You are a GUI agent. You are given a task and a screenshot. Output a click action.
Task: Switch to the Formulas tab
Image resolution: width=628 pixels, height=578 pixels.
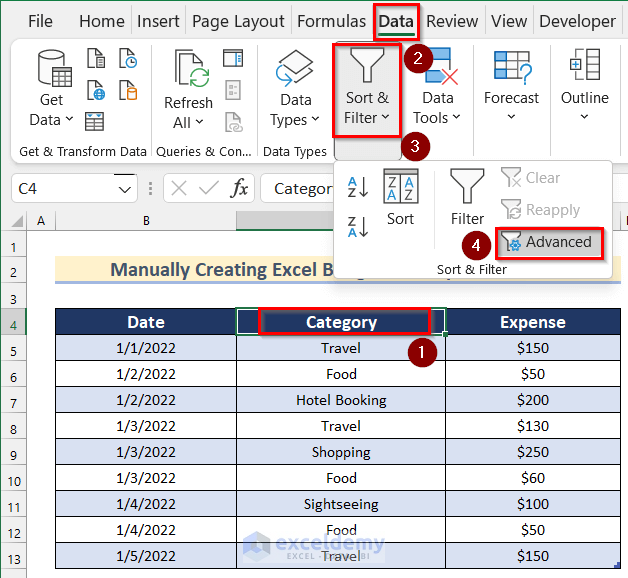pyautogui.click(x=331, y=21)
